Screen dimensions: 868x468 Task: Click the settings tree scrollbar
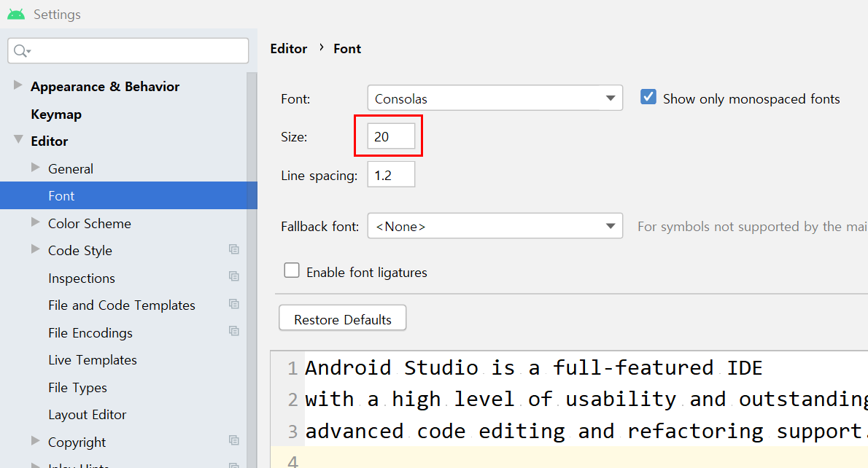[x=252, y=270]
